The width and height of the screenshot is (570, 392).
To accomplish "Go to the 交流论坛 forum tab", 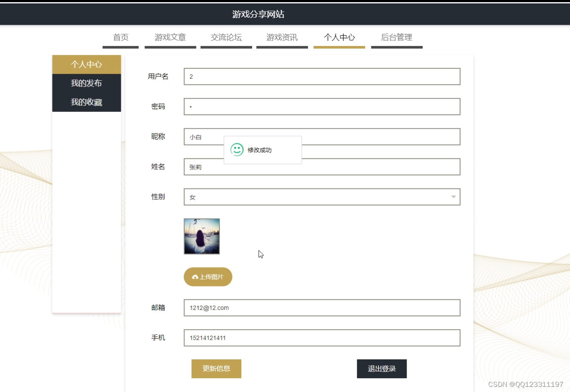I will coord(226,37).
